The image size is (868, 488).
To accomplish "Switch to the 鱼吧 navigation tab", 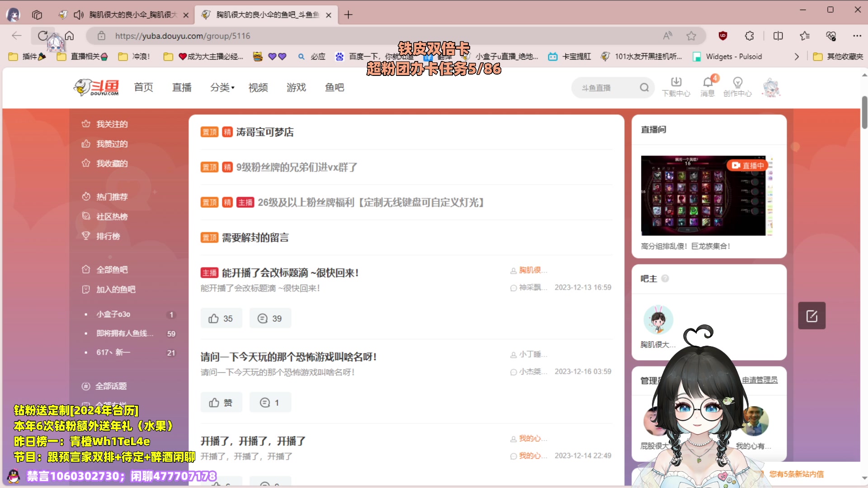I will pyautogui.click(x=334, y=87).
